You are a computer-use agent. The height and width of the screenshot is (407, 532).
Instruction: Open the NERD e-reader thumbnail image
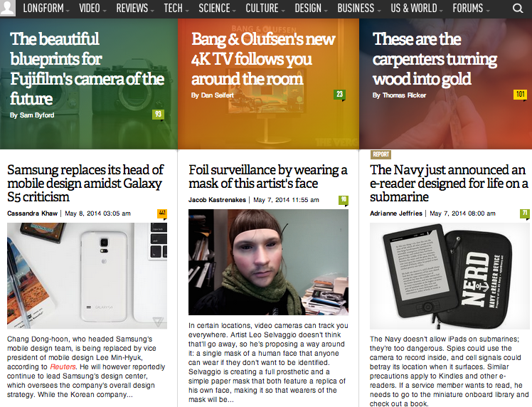(x=449, y=276)
